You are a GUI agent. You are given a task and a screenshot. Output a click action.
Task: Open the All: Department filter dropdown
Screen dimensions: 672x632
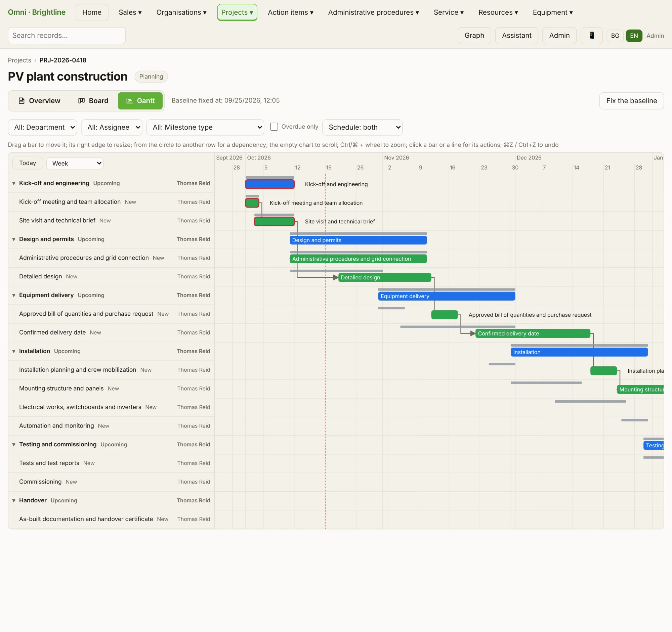pos(43,127)
